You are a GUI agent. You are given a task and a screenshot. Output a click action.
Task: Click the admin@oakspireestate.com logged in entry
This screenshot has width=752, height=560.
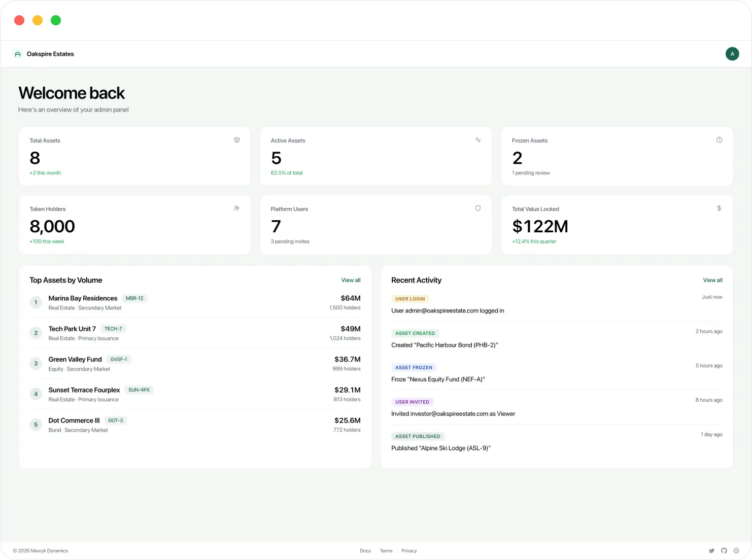click(448, 311)
